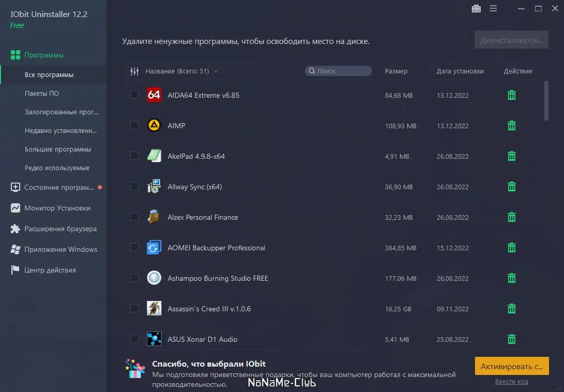Viewport: 564px width, 392px height.
Task: Click the AOMEI Backupper blue app icon
Action: (x=154, y=247)
